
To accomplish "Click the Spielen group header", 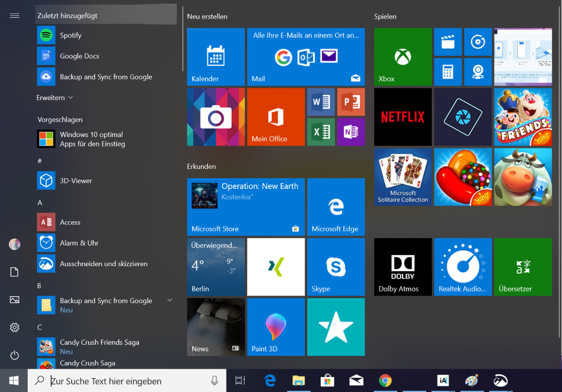I will pos(386,16).
